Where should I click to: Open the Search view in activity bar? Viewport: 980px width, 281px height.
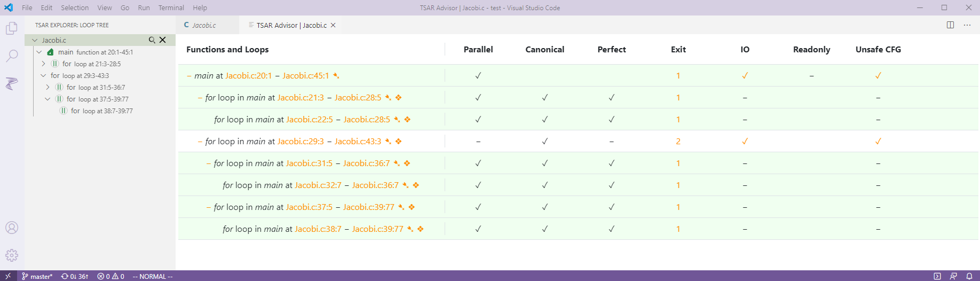tap(12, 56)
